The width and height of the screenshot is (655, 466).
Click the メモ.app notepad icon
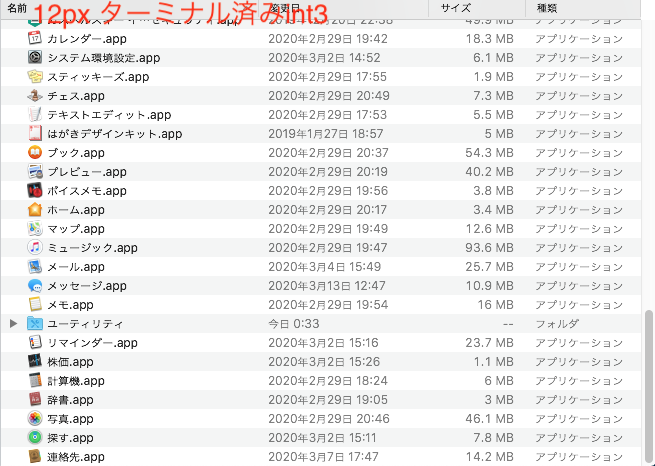(35, 304)
